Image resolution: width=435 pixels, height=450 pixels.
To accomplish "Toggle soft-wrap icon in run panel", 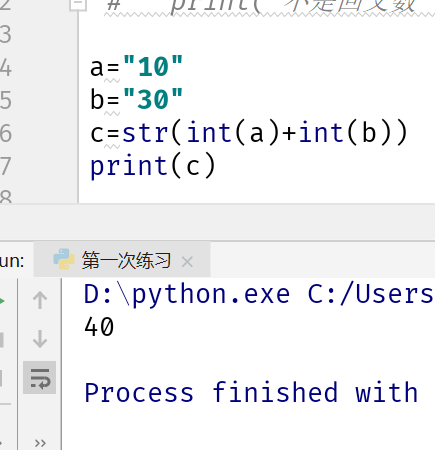I will pos(40,378).
